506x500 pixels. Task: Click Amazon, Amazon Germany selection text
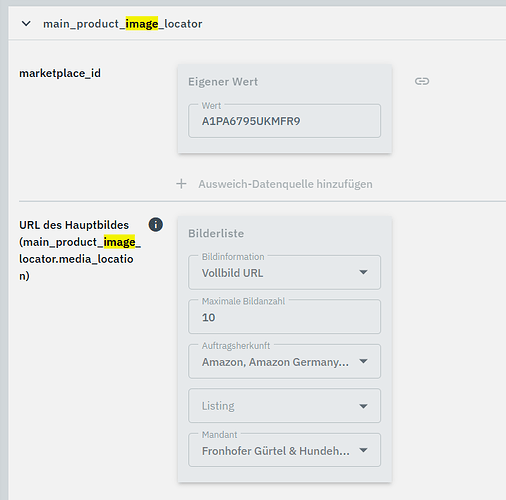click(275, 362)
